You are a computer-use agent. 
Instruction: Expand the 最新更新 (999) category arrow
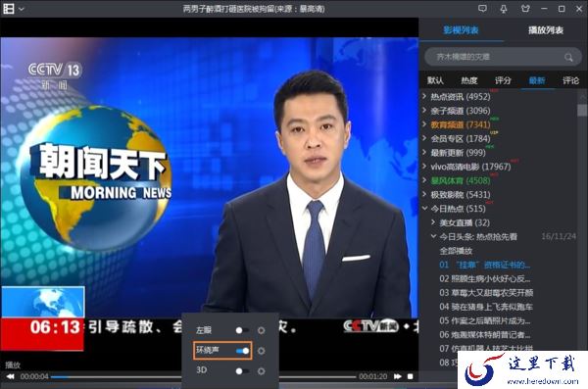(424, 152)
